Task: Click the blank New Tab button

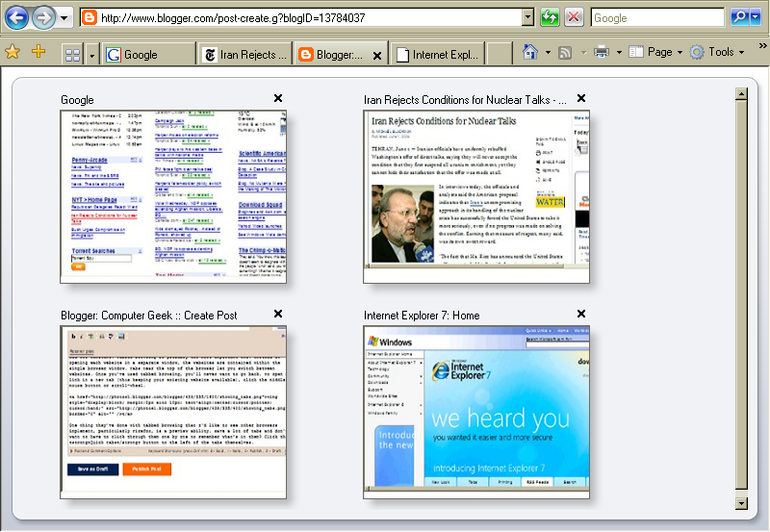Action: (500, 54)
